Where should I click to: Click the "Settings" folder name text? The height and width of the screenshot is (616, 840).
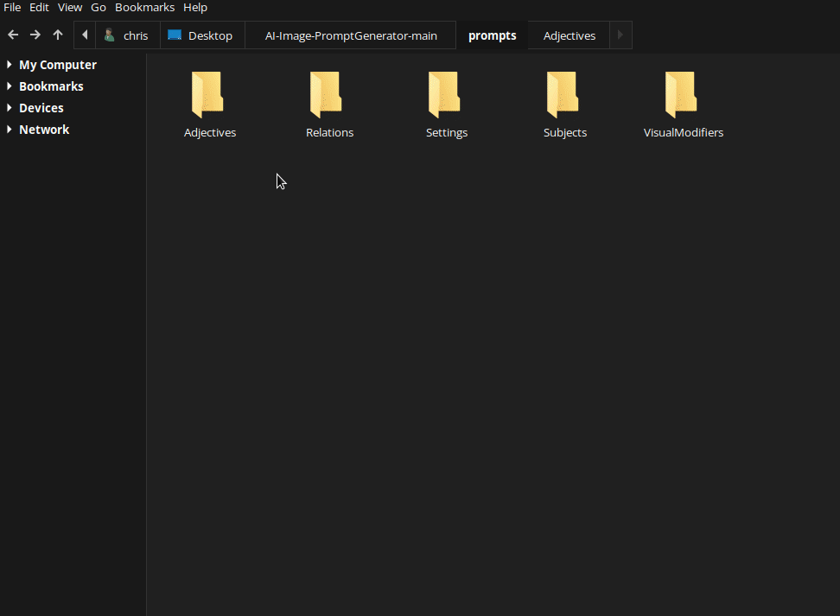tap(446, 132)
